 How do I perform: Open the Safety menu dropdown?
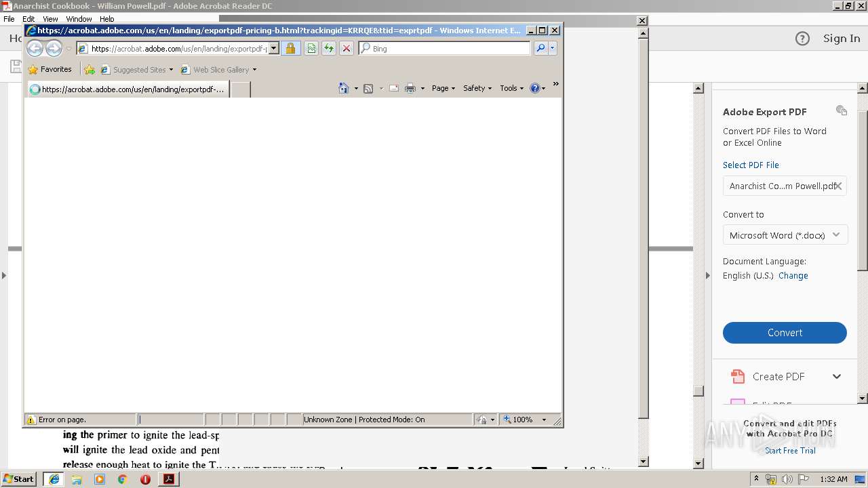pos(477,88)
